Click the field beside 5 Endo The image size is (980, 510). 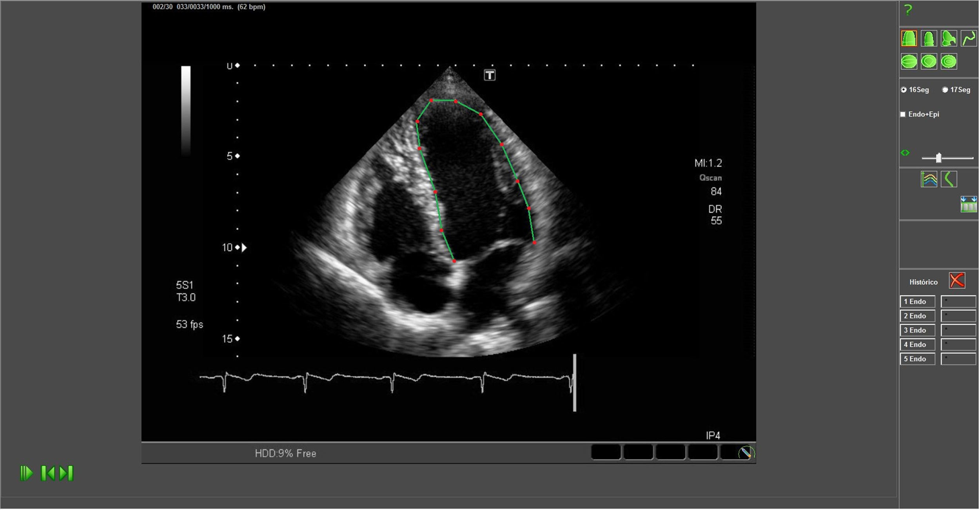click(x=958, y=359)
